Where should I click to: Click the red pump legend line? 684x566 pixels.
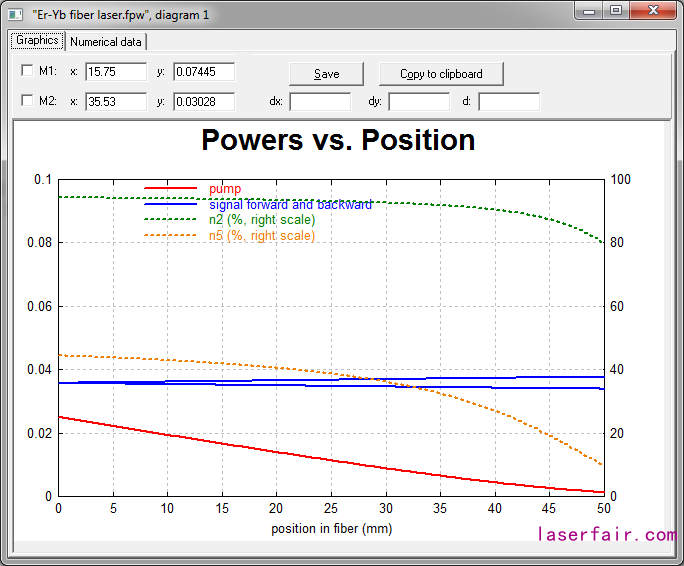(171, 188)
